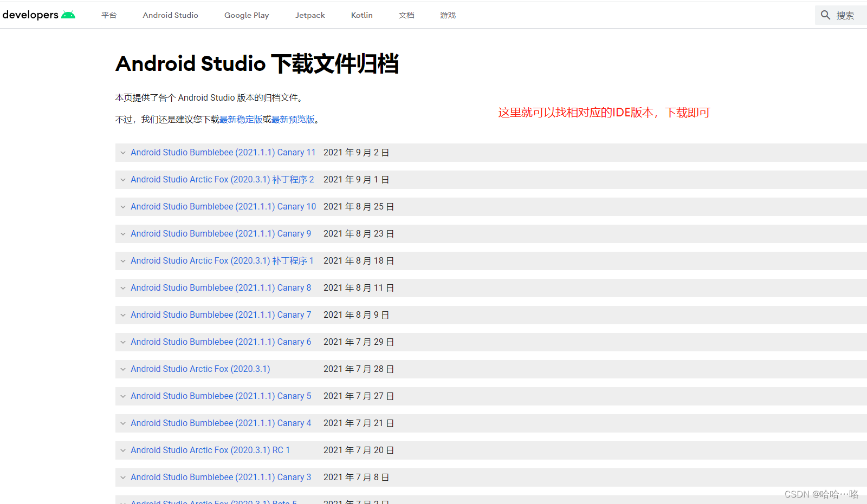Open Android Studio Bumblebee Canary 6 link
867x504 pixels.
[221, 342]
